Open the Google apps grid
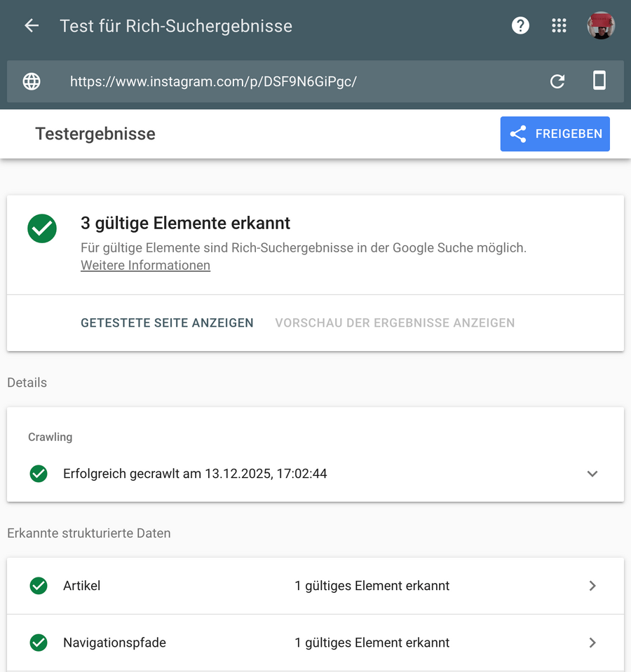Viewport: 631px width, 672px height. click(559, 25)
